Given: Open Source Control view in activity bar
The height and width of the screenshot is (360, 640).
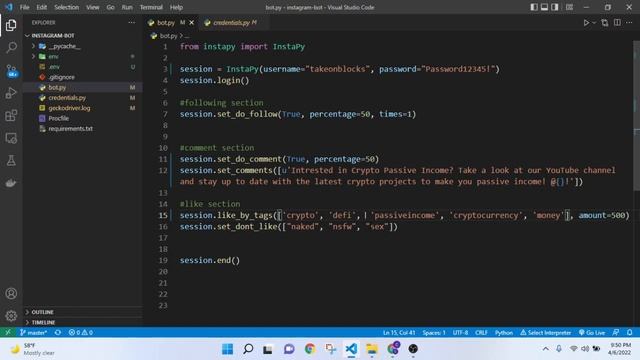Looking at the screenshot, I should click(x=11, y=71).
